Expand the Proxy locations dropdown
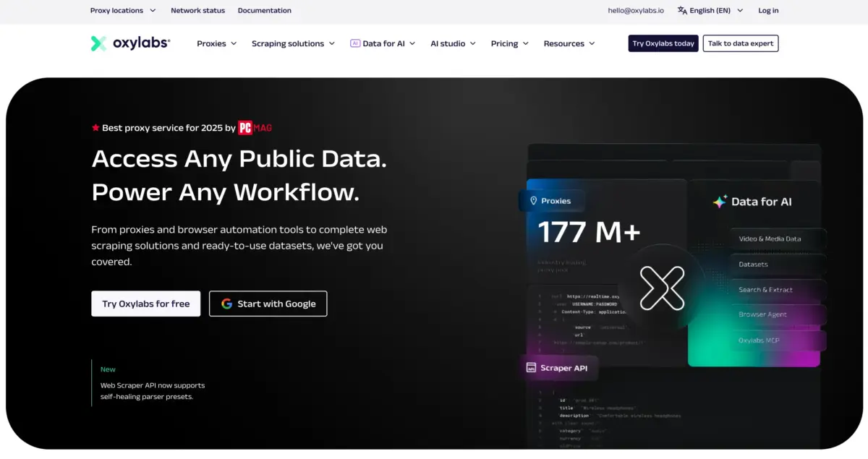The image size is (868, 459). [x=123, y=10]
